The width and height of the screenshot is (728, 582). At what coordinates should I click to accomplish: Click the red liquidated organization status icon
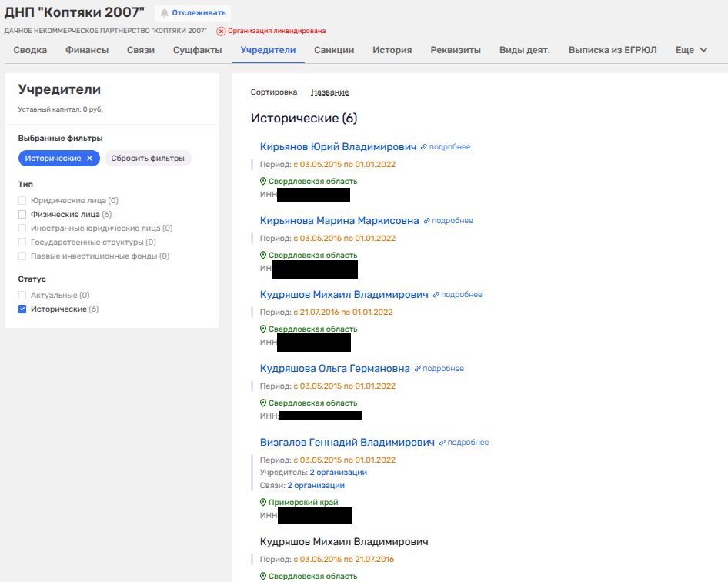pos(221,32)
